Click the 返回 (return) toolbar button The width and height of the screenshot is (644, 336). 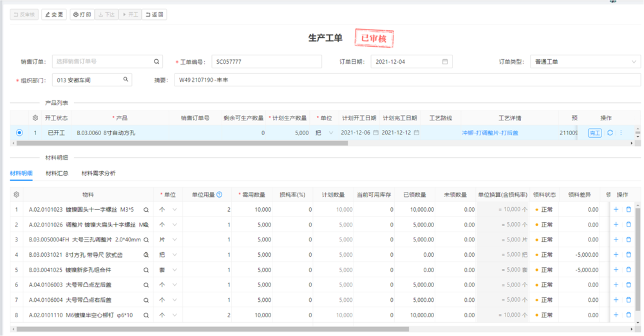pyautogui.click(x=155, y=14)
